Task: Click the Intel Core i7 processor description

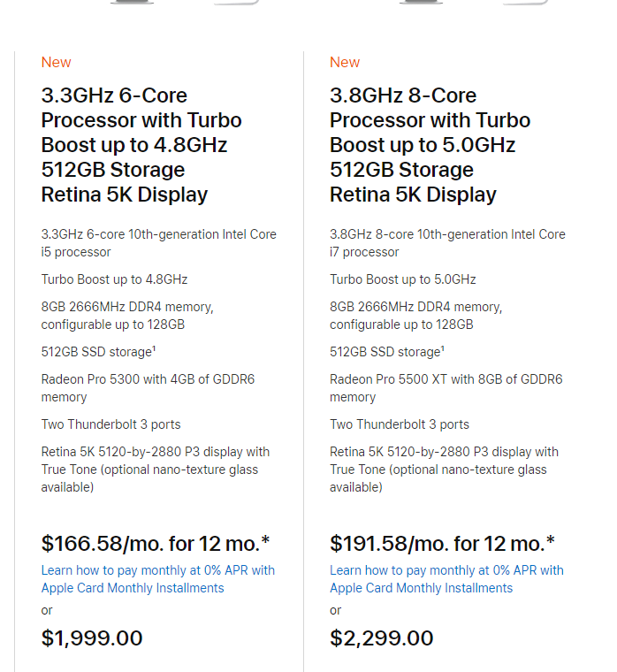Action: pos(447,243)
